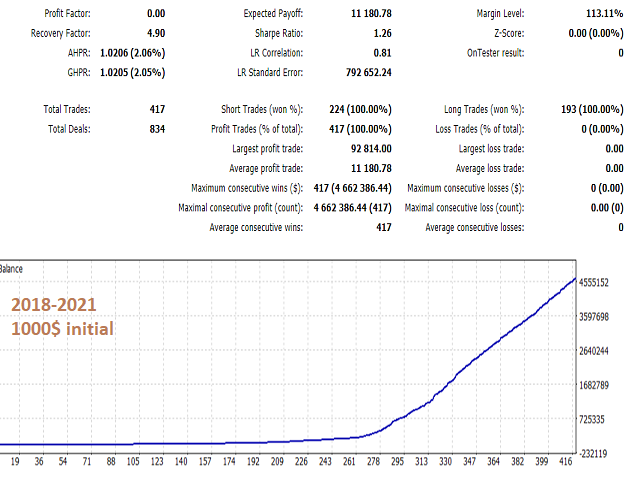Image resolution: width=640 pixels, height=480 pixels.
Task: Click the 278 tick on x-axis
Action: [373, 462]
